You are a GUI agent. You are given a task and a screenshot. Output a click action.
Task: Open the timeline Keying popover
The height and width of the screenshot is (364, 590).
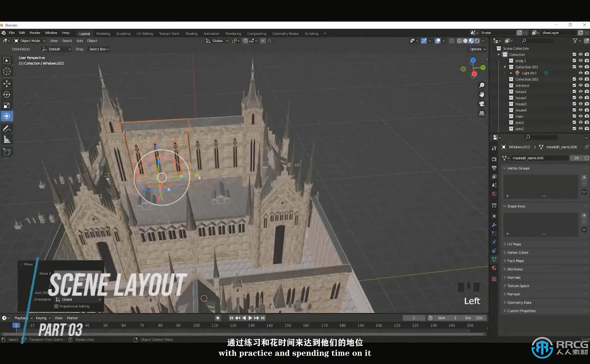43,318
